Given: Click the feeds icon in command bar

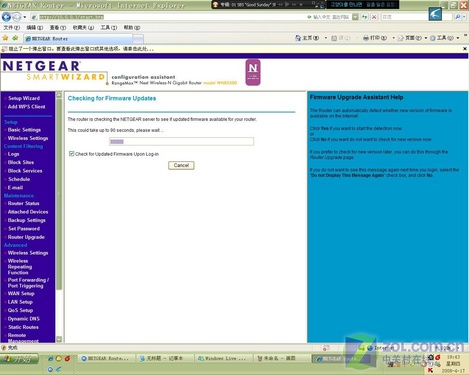Looking at the screenshot, I should point(334,38).
